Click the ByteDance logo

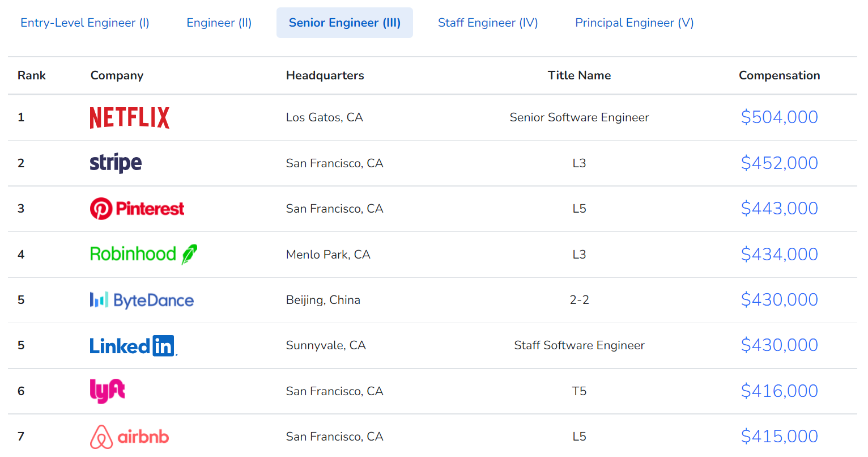(x=142, y=300)
